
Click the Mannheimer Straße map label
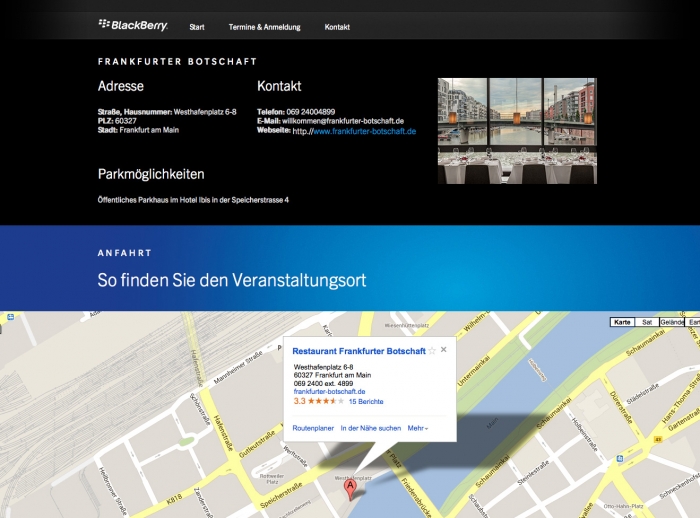tap(238, 368)
